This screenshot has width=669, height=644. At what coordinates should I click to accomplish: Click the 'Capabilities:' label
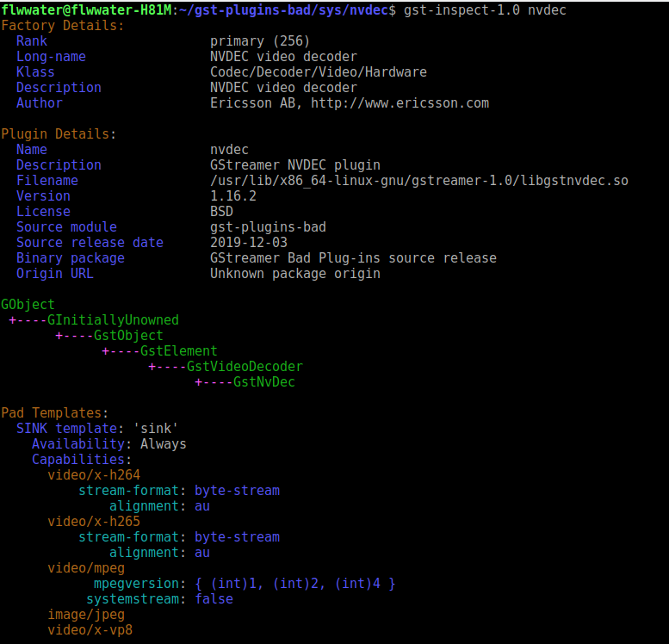click(82, 460)
